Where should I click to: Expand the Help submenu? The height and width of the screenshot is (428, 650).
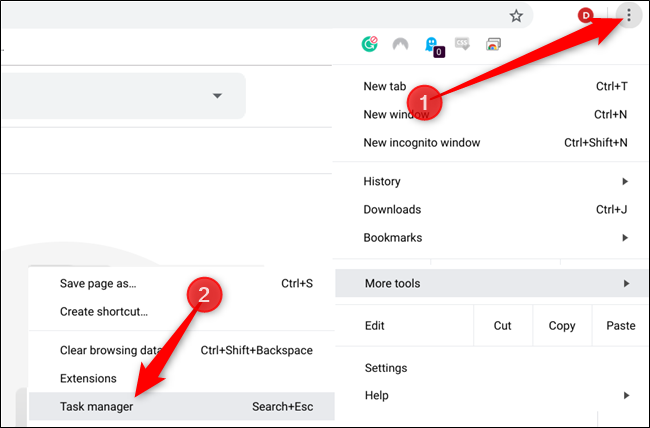point(491,396)
